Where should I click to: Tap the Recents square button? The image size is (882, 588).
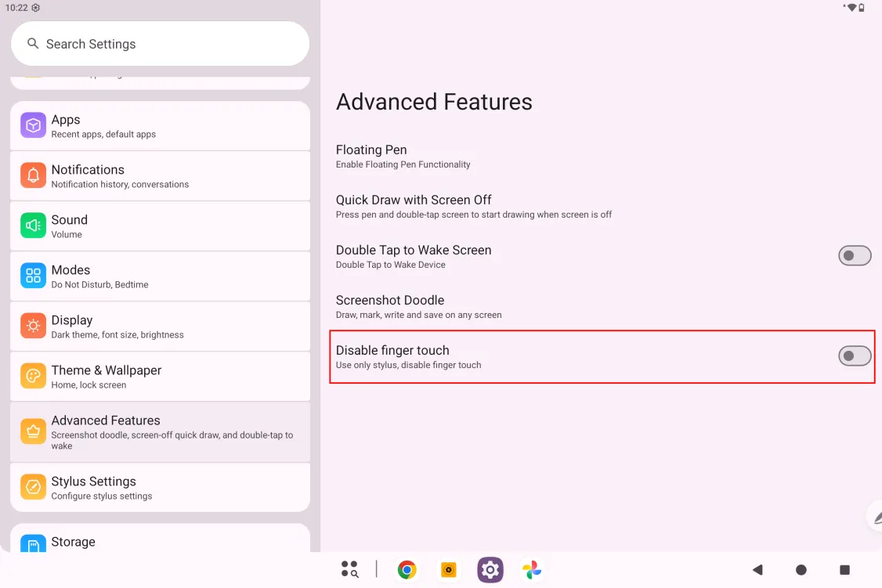[x=844, y=569]
